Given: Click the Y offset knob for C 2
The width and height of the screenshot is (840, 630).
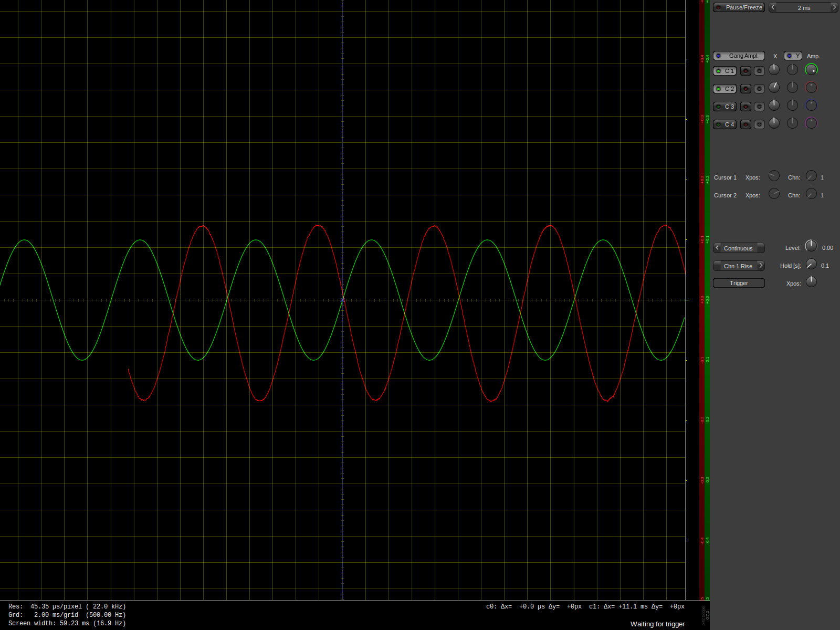Looking at the screenshot, I should tap(793, 87).
